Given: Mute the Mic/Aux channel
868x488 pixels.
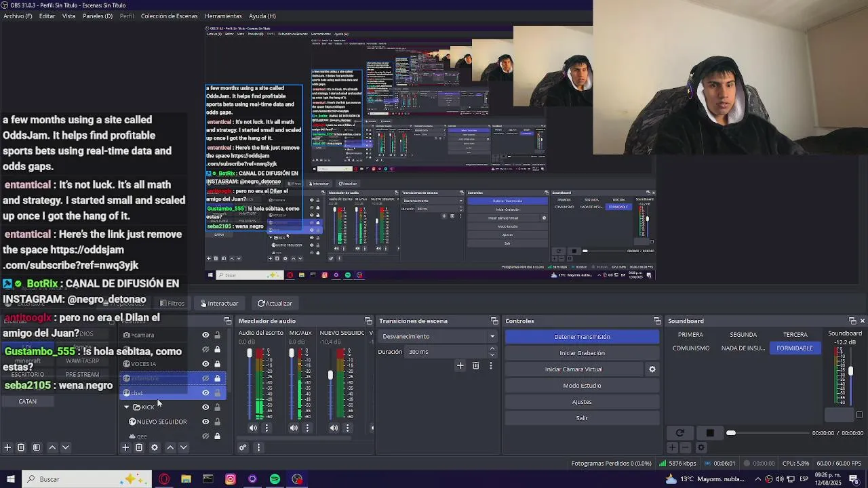Looking at the screenshot, I should (x=294, y=428).
